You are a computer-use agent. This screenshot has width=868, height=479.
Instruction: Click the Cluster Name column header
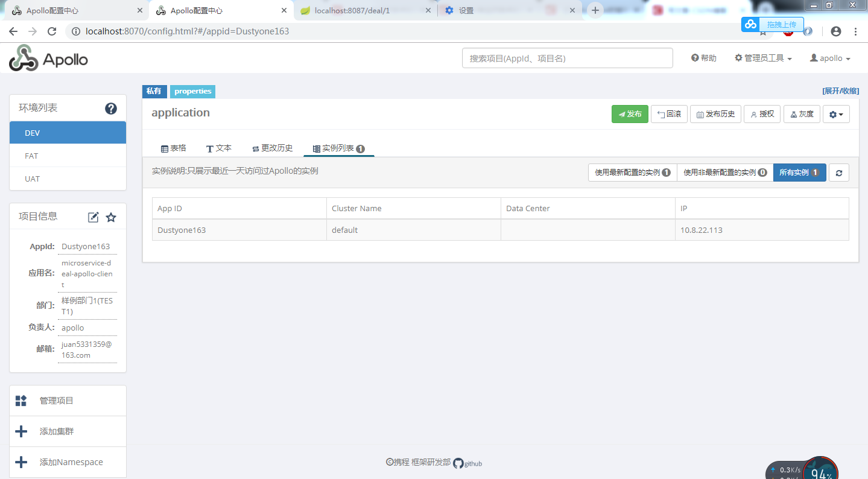click(x=414, y=208)
